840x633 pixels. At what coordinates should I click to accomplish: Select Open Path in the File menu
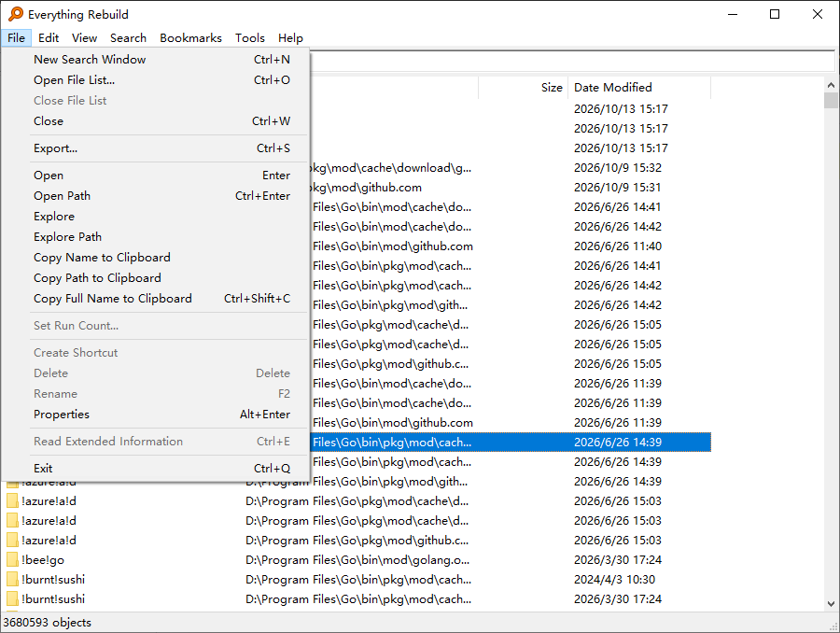[x=156, y=196]
